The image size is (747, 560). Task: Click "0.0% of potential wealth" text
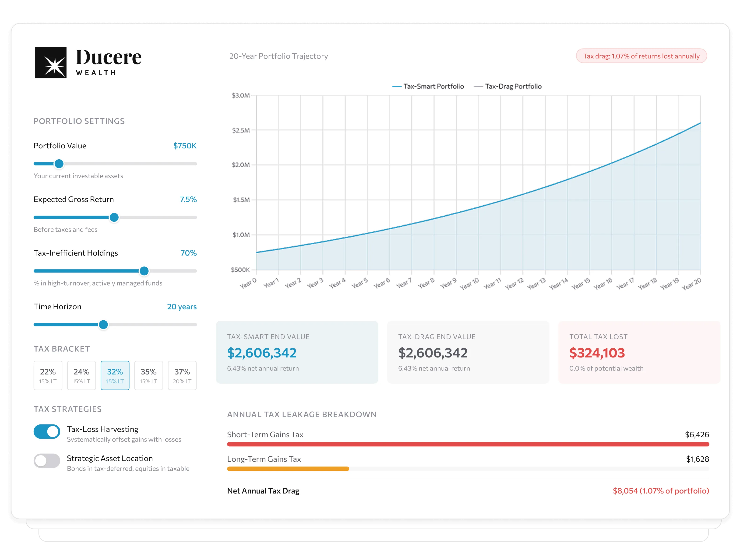pyautogui.click(x=606, y=369)
